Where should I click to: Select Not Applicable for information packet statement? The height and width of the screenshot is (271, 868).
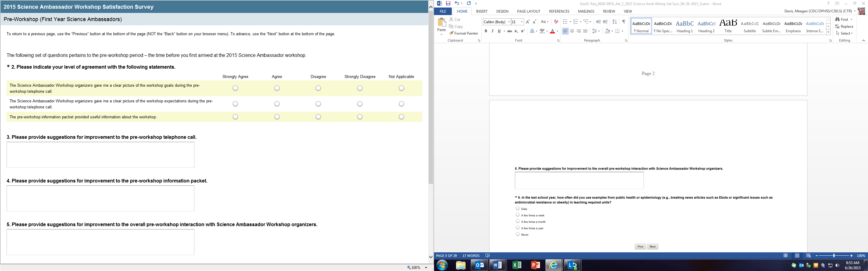401,117
